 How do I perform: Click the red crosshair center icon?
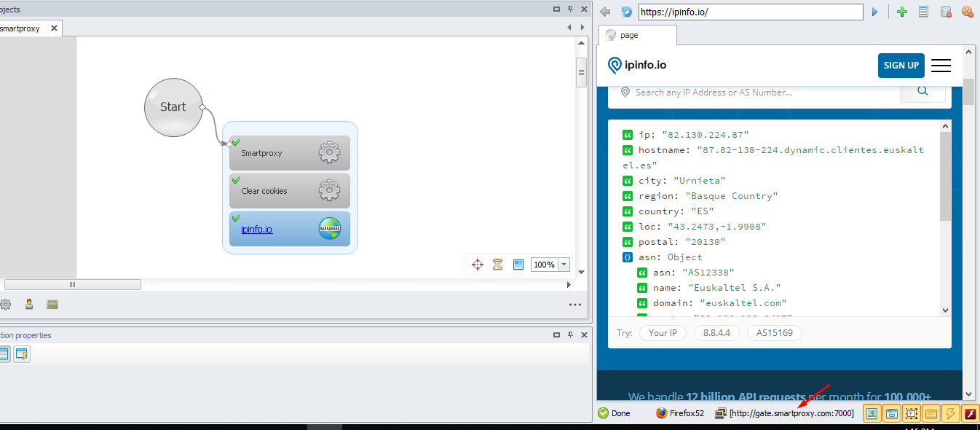[x=478, y=265]
